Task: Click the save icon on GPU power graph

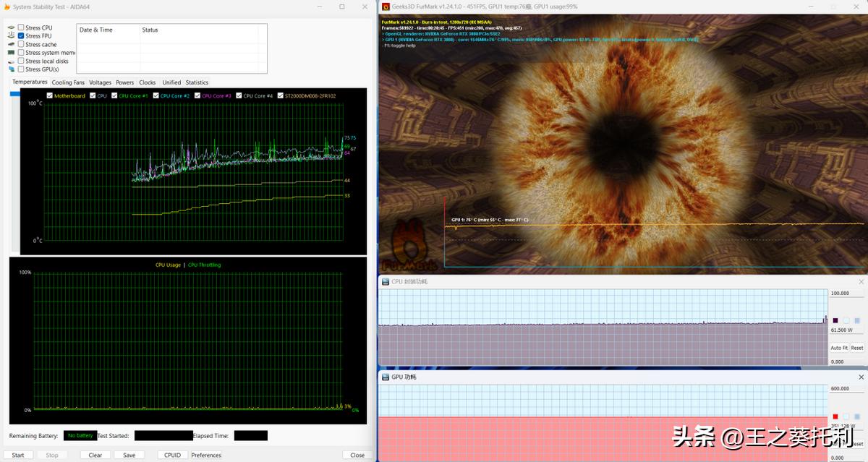Action: coord(857,416)
